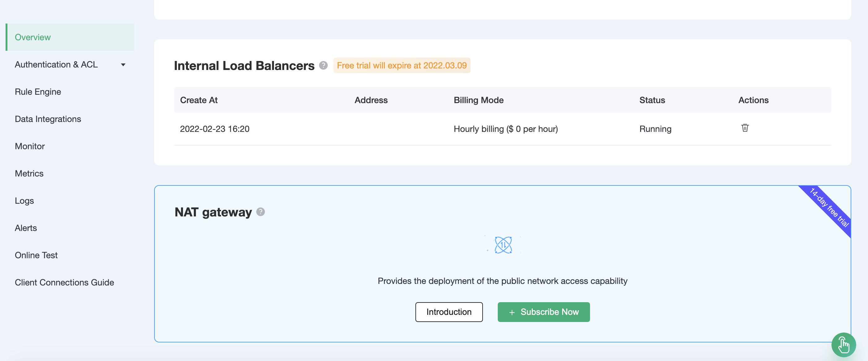Select the 2022-02-23 16:20 creation date cell
Image resolution: width=868 pixels, height=361 pixels.
(215, 129)
